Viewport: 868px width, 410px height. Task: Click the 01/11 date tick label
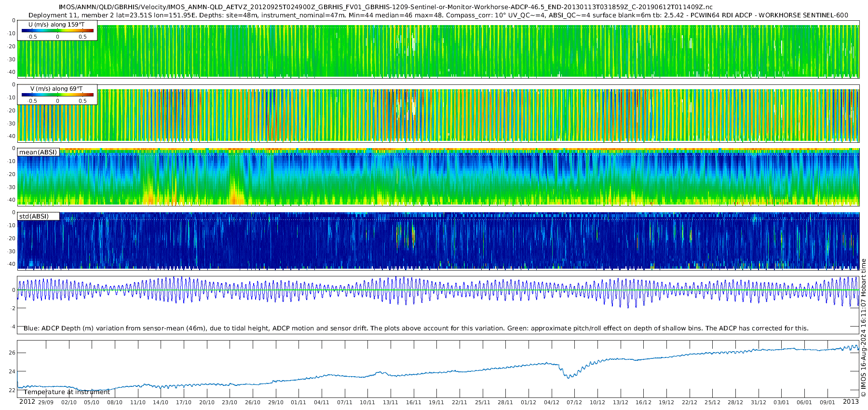pyautogui.click(x=298, y=402)
